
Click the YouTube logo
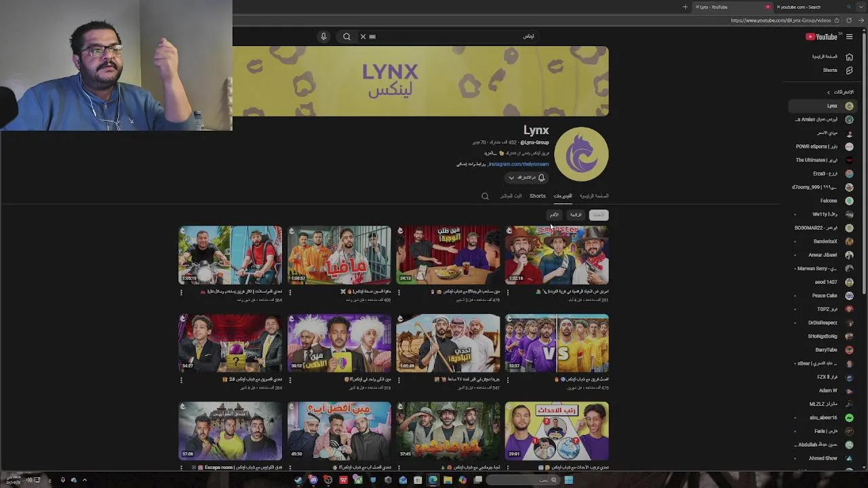821,37
